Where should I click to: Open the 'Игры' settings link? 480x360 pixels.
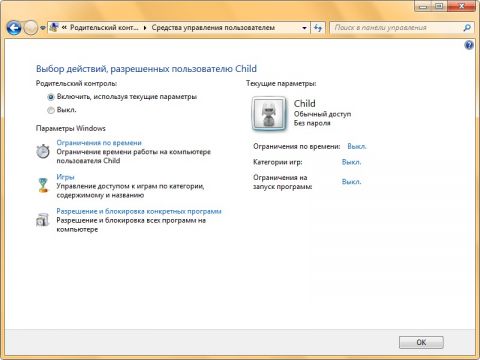[65, 177]
